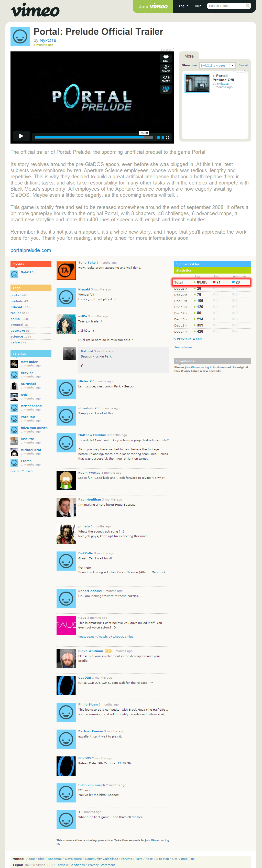Toggle the HD is on badge
Viewport: 262px width, 868px height.
[166, 89]
